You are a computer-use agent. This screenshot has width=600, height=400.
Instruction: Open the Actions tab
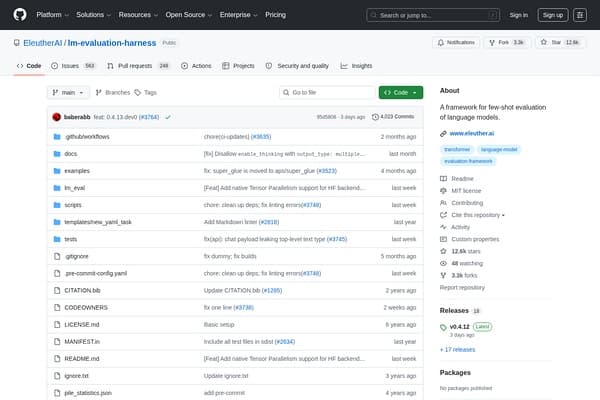click(196, 66)
